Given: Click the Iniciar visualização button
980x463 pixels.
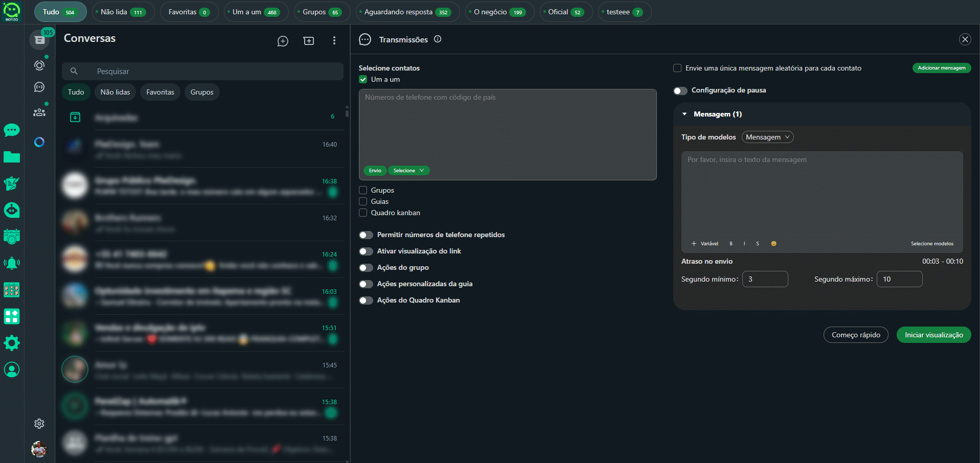Looking at the screenshot, I should pyautogui.click(x=933, y=335).
